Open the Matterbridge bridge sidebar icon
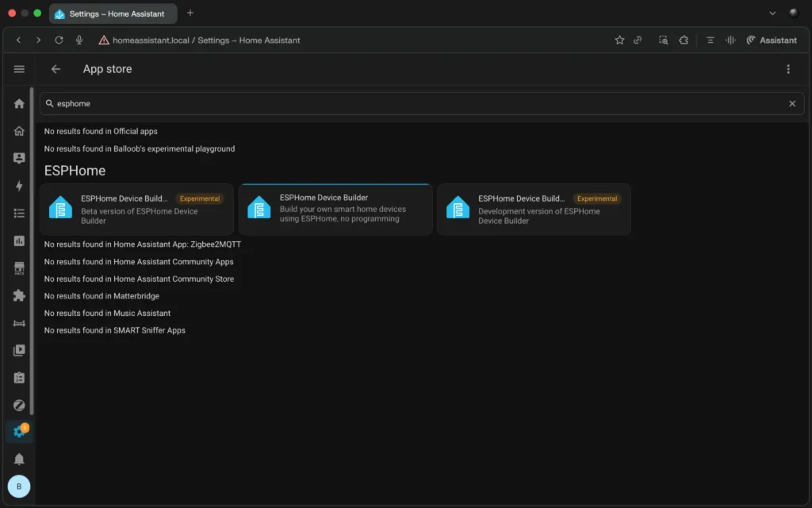The width and height of the screenshot is (812, 508). 19,323
